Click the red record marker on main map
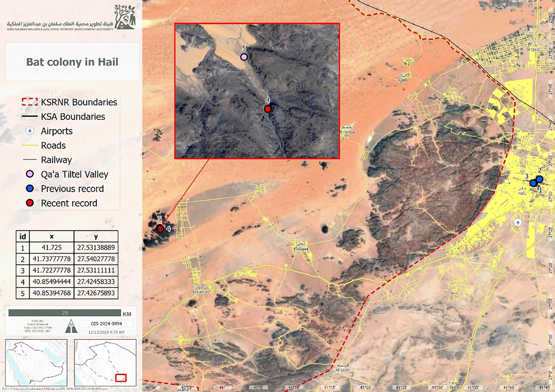Viewport: 555px width, 392px height. [160, 228]
